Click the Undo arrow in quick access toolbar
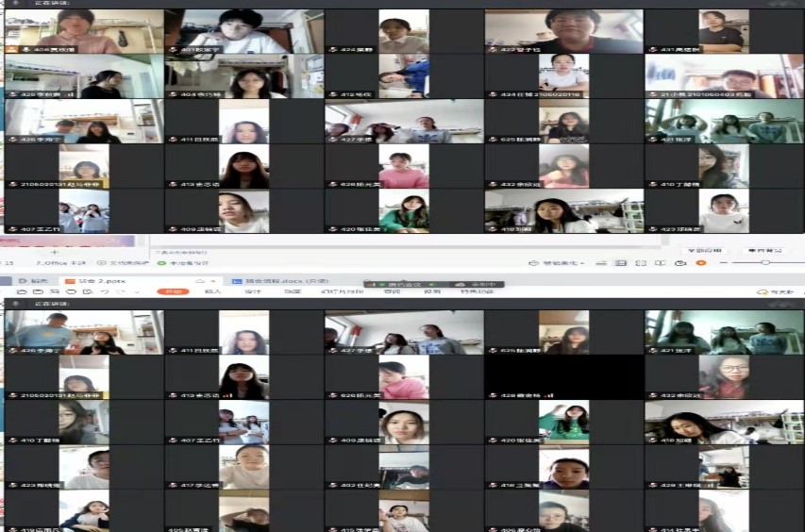805x532 pixels. pos(106,292)
